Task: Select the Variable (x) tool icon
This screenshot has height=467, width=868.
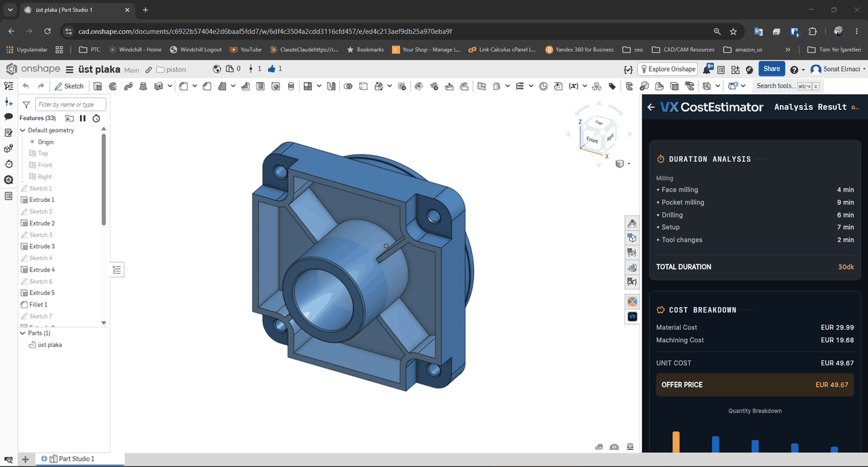Action: [573, 86]
